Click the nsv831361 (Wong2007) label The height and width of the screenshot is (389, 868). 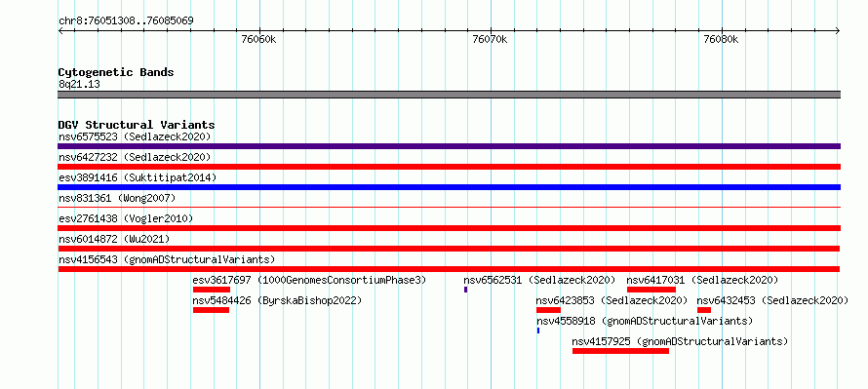pos(117,198)
